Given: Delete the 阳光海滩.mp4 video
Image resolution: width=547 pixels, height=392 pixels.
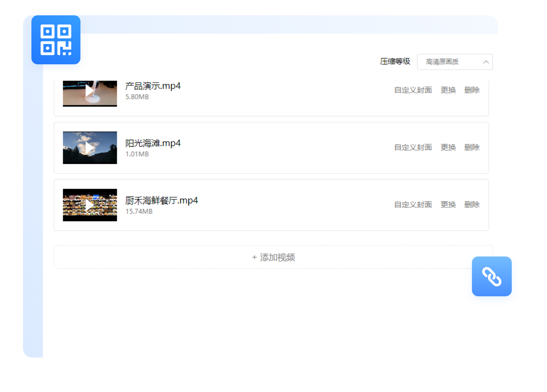Looking at the screenshot, I should pos(472,147).
